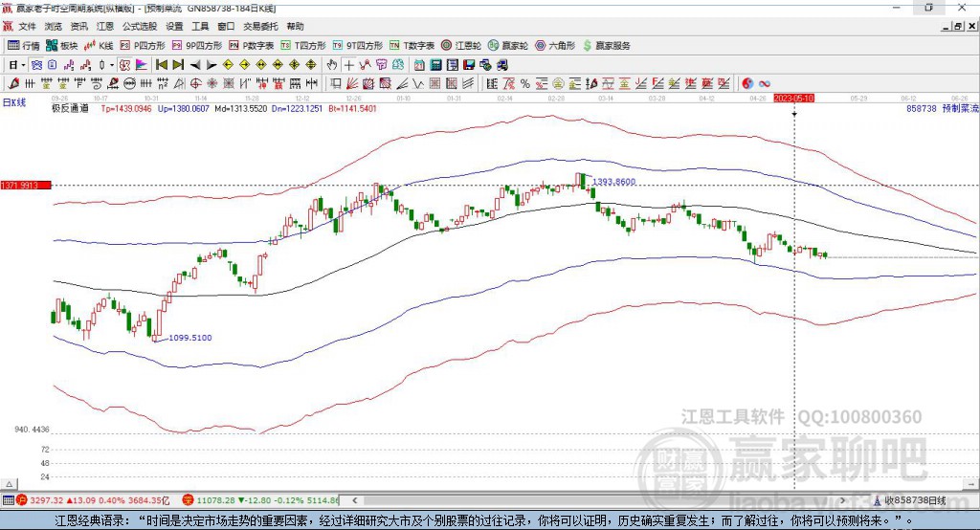
Task: Click the 858738 stock code
Action: (922, 108)
